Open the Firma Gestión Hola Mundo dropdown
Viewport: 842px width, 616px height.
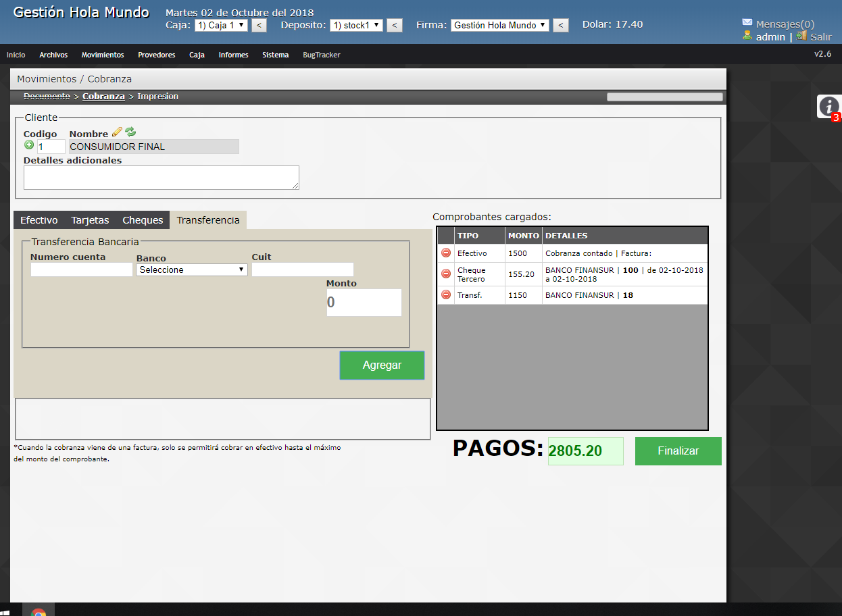pyautogui.click(x=499, y=24)
